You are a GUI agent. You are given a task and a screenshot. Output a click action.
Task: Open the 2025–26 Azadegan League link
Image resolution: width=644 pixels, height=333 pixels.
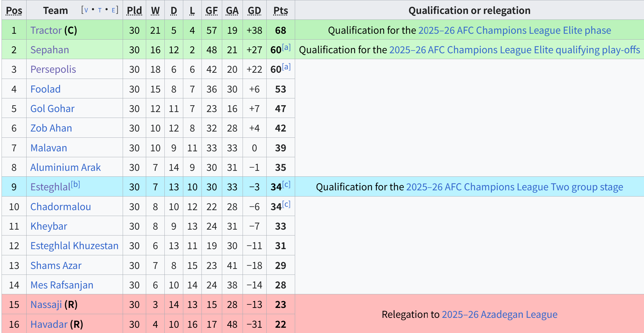(500, 314)
